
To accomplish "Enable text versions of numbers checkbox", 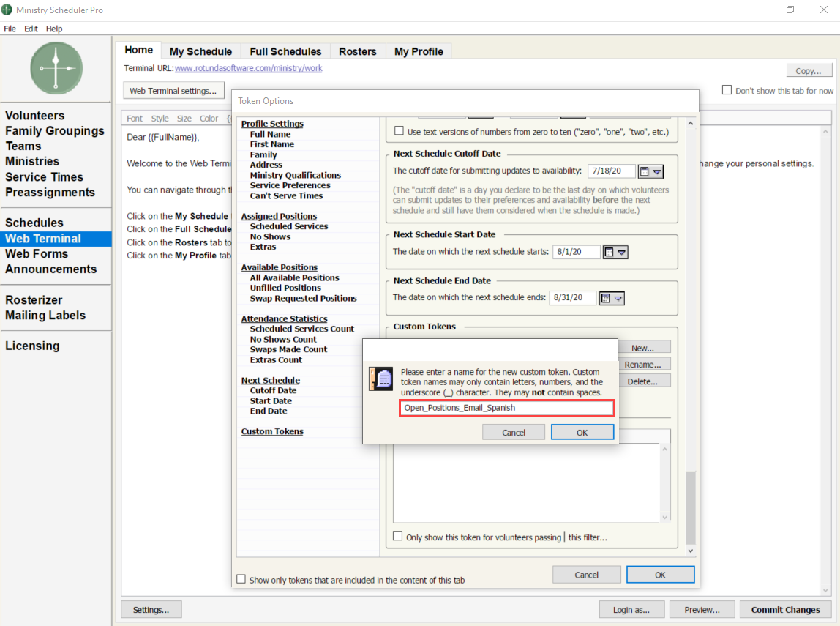I will click(x=399, y=131).
